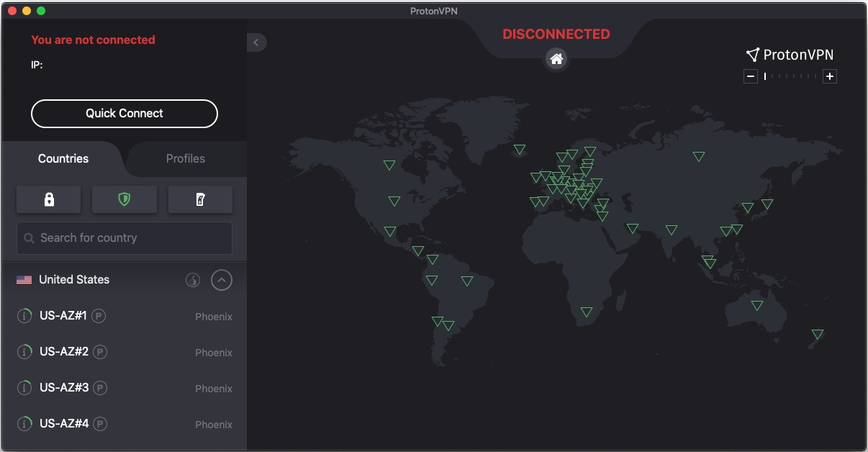Collapse the map sidebar arrow
This screenshot has width=868, height=452.
click(x=256, y=42)
